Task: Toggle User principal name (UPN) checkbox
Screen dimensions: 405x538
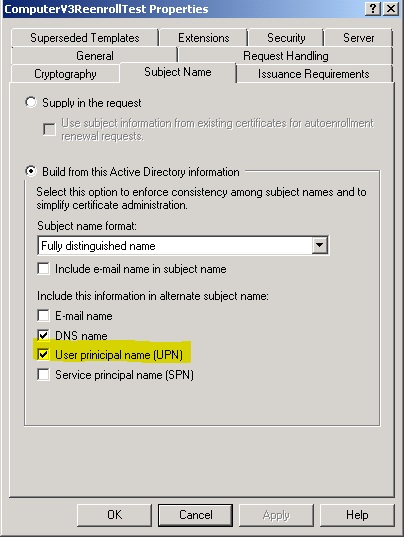Action: pyautogui.click(x=43, y=354)
